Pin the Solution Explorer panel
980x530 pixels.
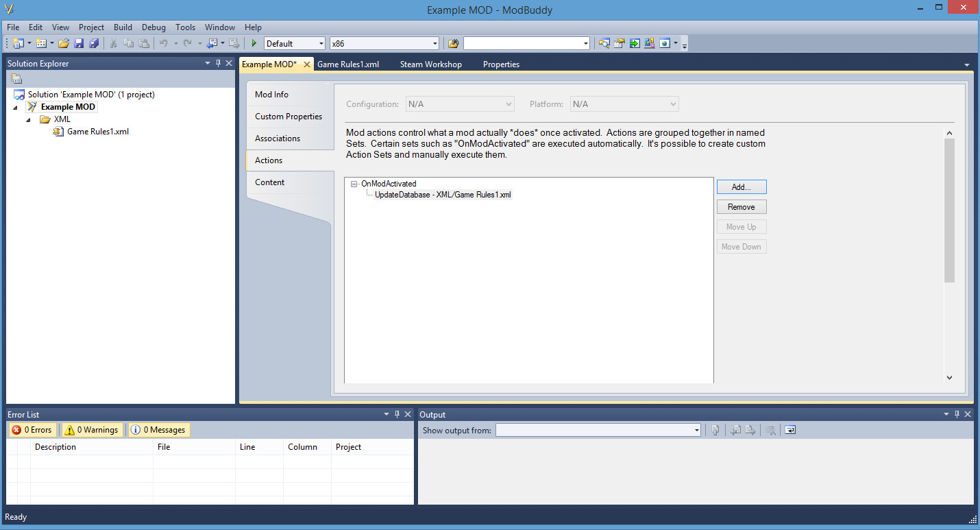(x=219, y=63)
